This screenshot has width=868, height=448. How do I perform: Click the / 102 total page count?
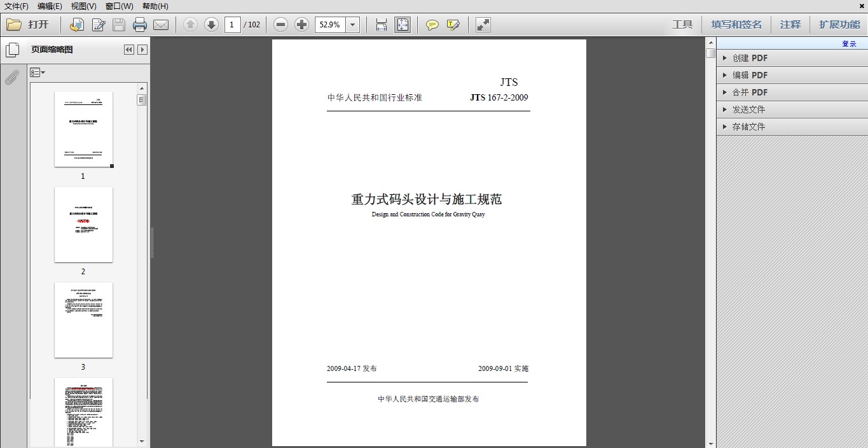[252, 25]
